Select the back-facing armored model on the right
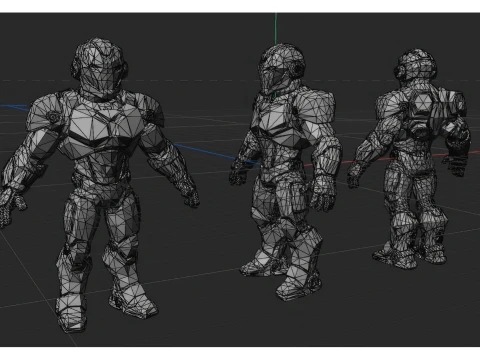This screenshot has width=480, height=360. (x=409, y=158)
